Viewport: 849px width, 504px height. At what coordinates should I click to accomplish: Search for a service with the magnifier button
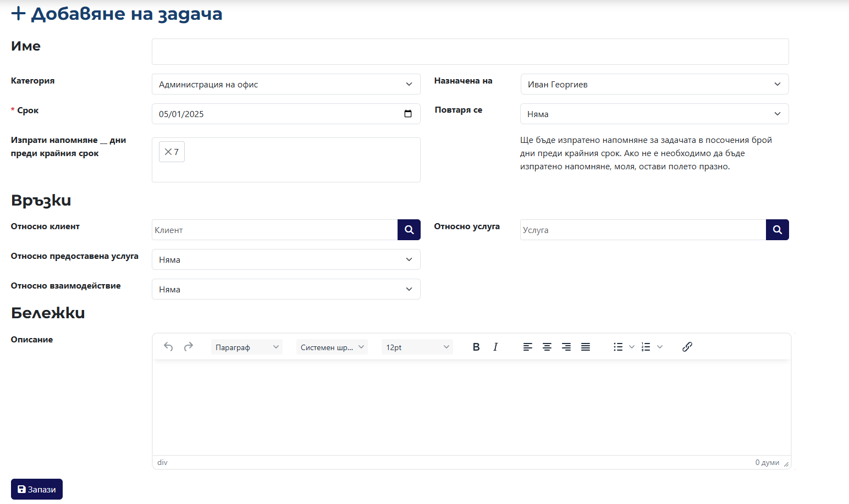[778, 230]
